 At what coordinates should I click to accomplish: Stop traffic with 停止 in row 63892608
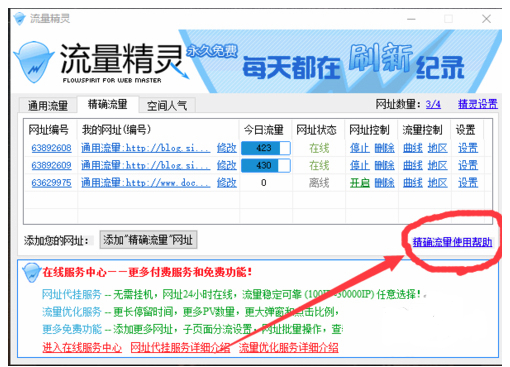360,148
